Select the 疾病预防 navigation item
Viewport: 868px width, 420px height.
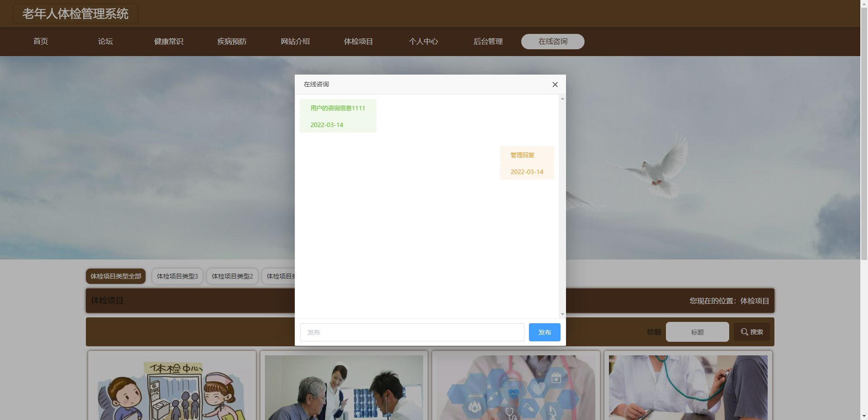pyautogui.click(x=232, y=42)
